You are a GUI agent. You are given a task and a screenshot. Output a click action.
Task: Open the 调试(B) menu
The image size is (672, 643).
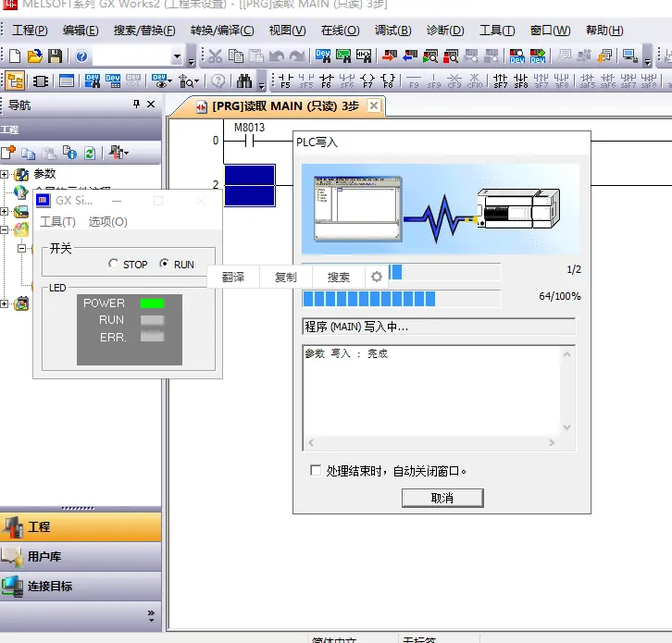393,31
